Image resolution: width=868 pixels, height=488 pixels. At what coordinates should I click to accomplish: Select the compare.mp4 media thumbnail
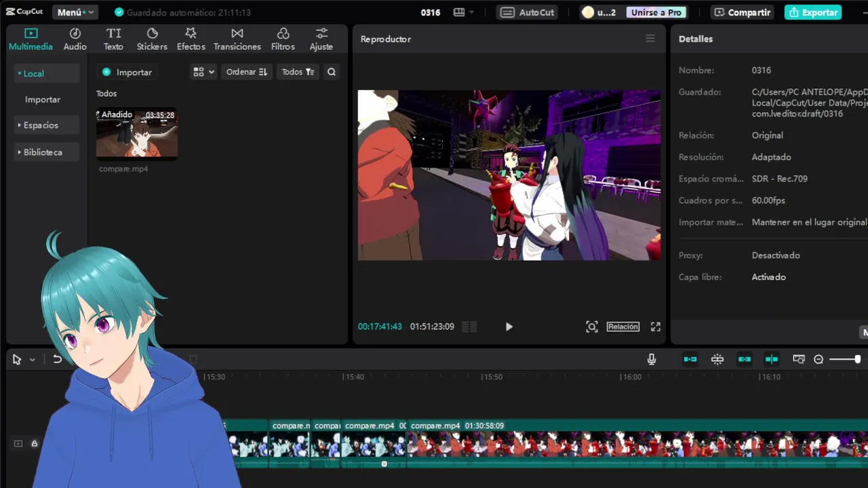click(137, 134)
